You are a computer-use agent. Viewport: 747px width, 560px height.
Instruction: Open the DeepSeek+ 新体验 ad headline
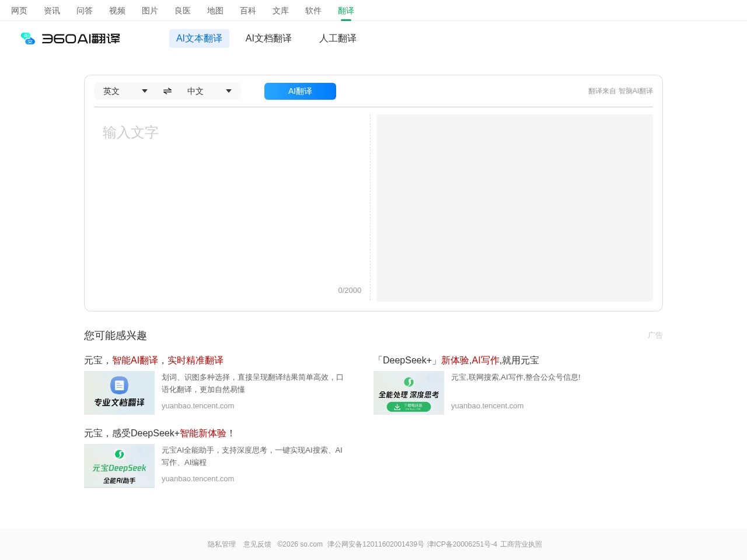[458, 360]
